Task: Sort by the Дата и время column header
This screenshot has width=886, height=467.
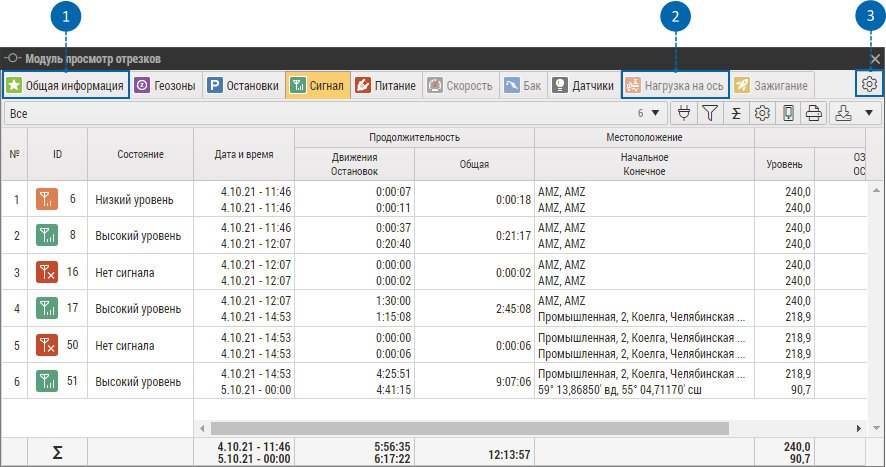Action: point(244,154)
